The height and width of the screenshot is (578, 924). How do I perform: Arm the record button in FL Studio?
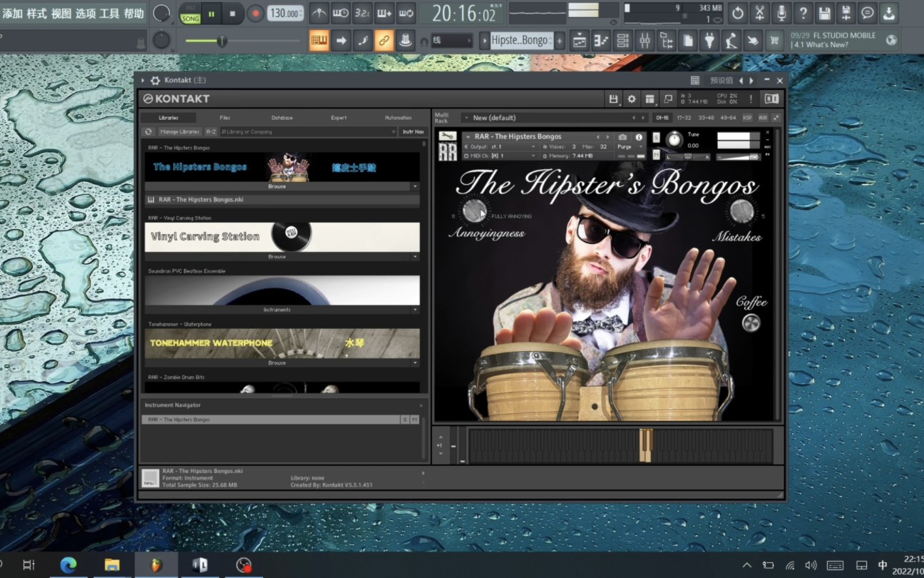click(255, 13)
